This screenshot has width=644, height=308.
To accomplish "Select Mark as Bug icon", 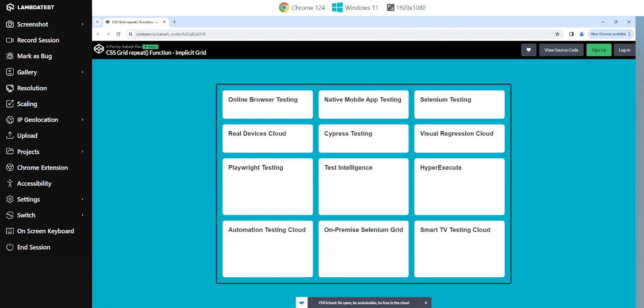I will click(10, 56).
